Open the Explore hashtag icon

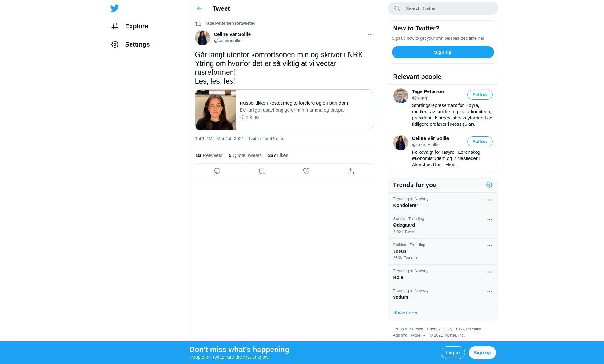click(115, 26)
